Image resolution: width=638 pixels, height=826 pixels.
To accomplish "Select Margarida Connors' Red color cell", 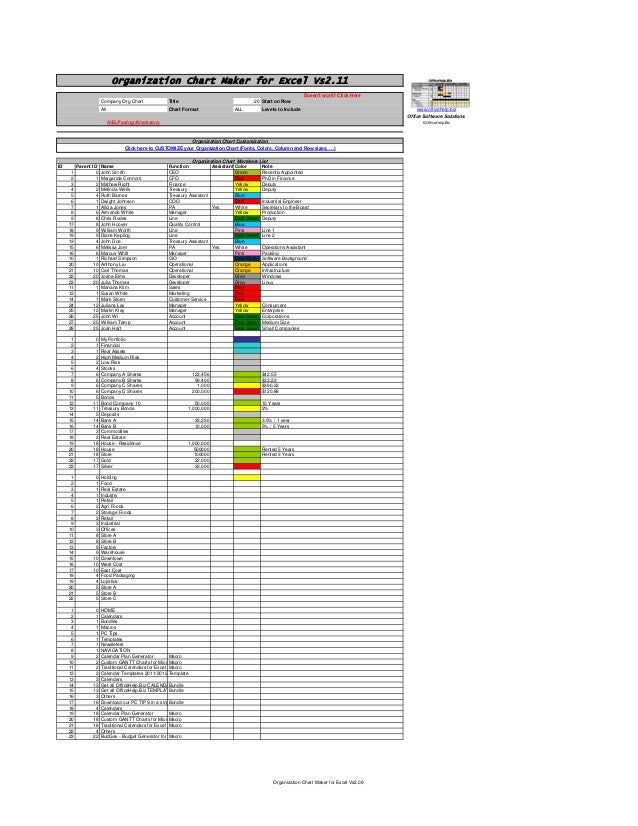I will click(247, 179).
